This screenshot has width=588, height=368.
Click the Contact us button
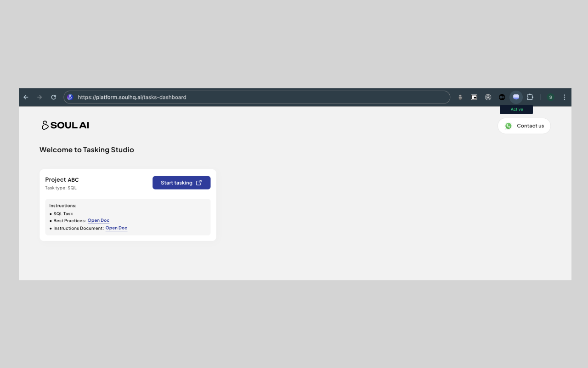tap(524, 126)
